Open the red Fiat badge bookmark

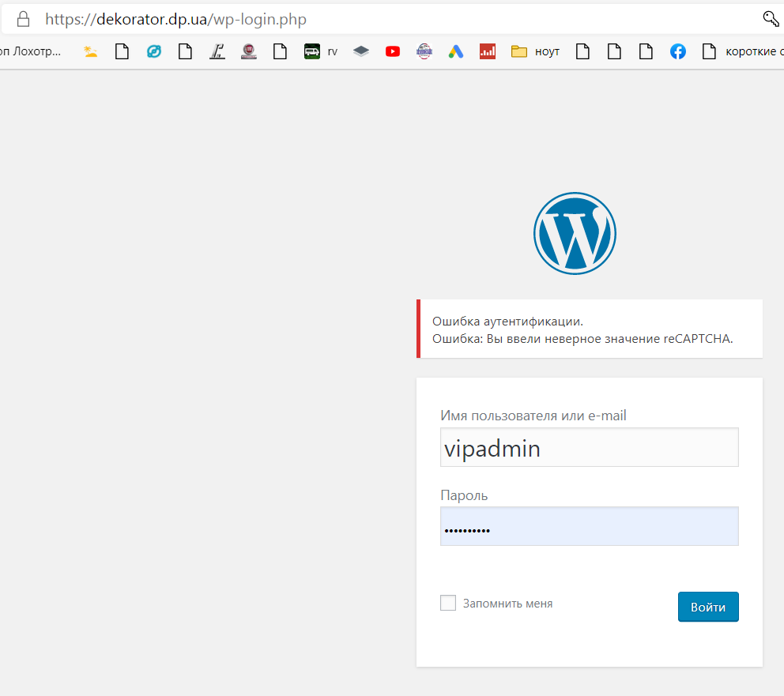(x=248, y=51)
